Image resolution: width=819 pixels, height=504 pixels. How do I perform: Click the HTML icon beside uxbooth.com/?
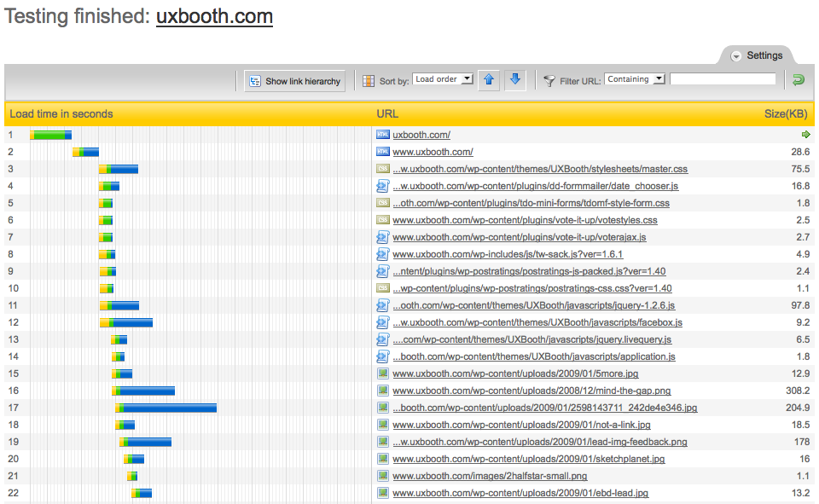[383, 135]
